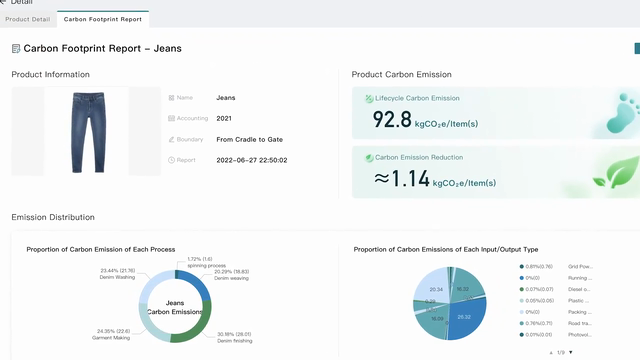This screenshot has height=360, width=640.
Task: Click the blue 26.32 pie slice
Action: 467,320
